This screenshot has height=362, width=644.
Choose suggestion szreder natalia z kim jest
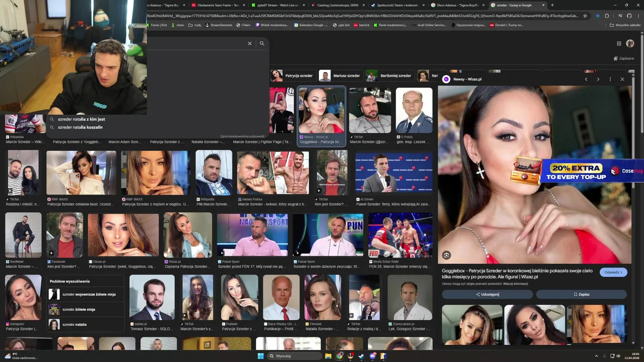[x=81, y=119]
